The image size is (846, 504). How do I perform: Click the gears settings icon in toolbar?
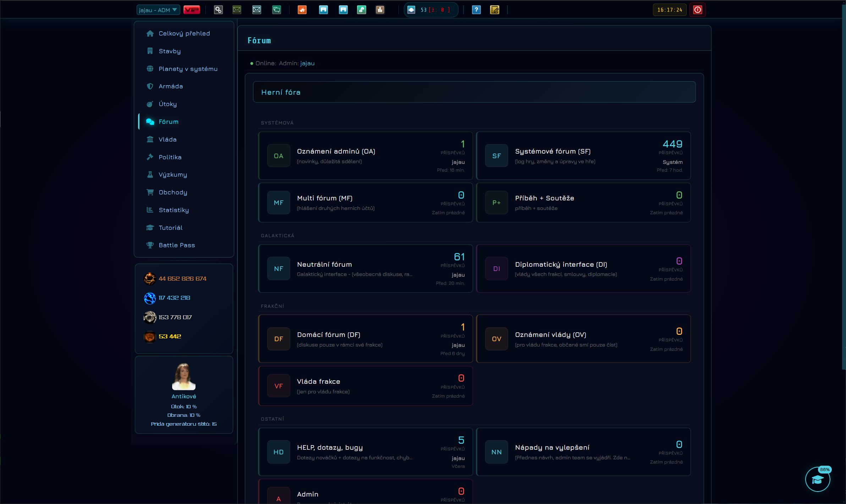[218, 10]
